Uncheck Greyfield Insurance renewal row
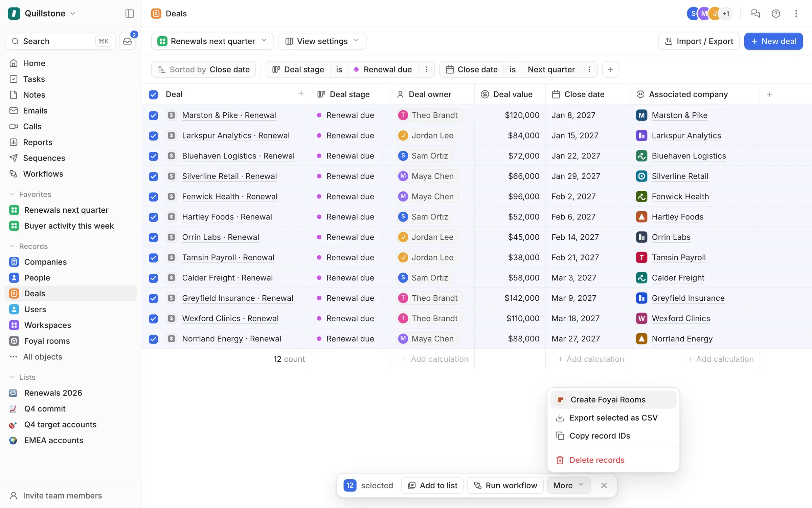The image size is (812, 508). 153,298
